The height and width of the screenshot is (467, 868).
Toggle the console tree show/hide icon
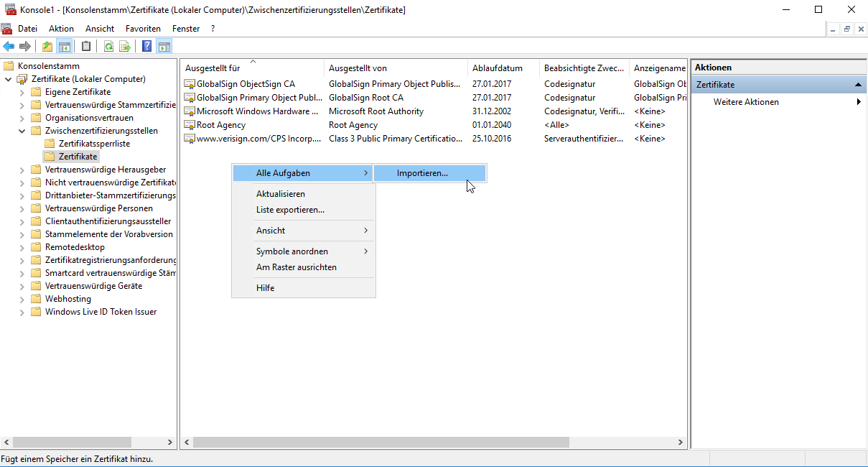tap(65, 47)
